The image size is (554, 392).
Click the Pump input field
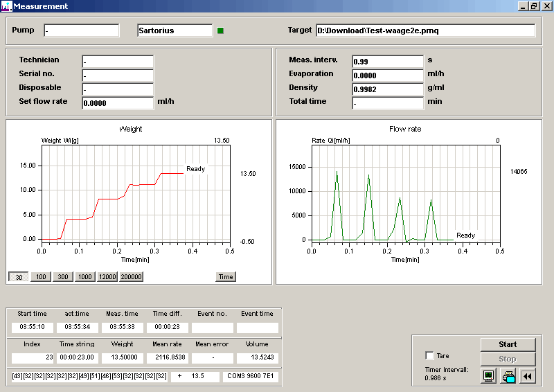(x=82, y=30)
